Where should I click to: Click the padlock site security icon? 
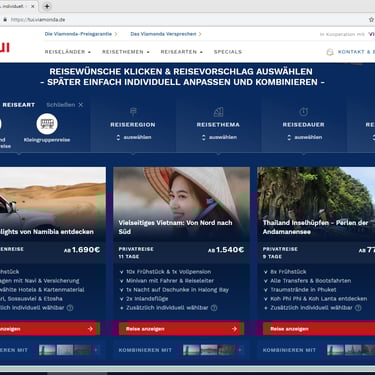tap(5, 20)
